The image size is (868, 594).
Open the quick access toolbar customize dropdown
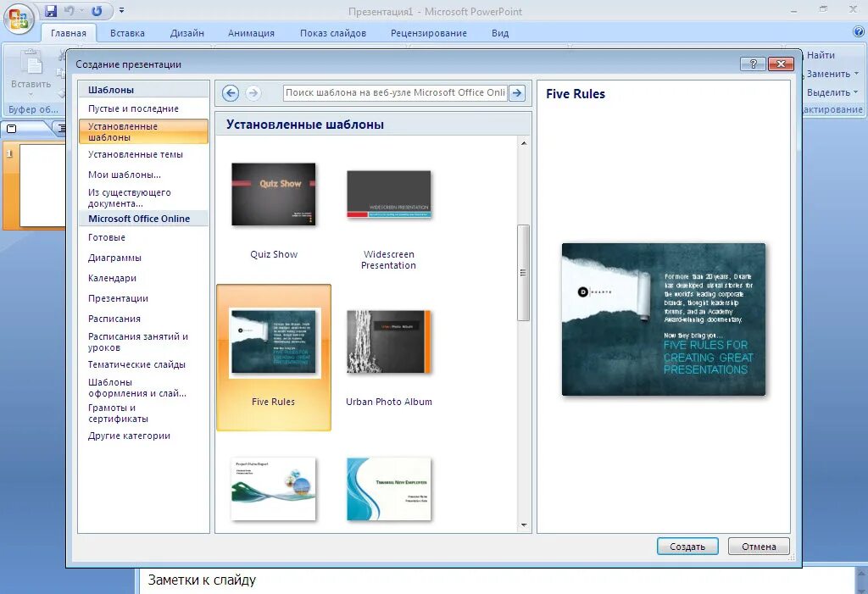pyautogui.click(x=122, y=10)
